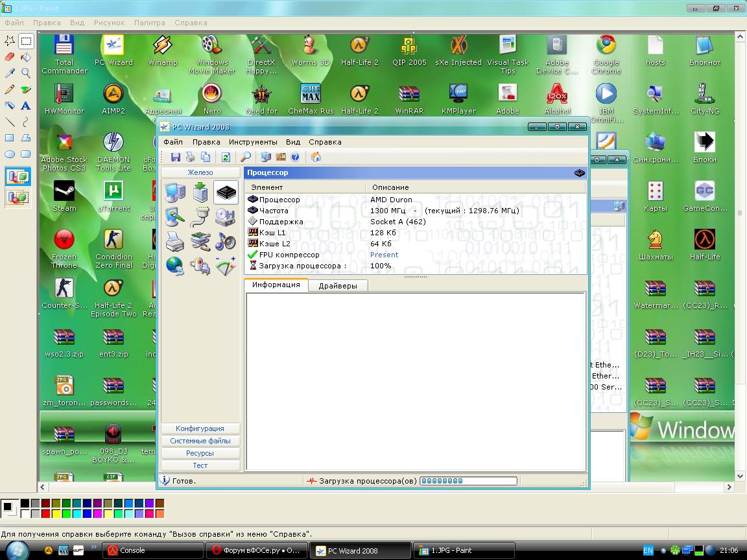
Task: Select the Fill With Color bucket tool
Action: pyautogui.click(x=26, y=57)
